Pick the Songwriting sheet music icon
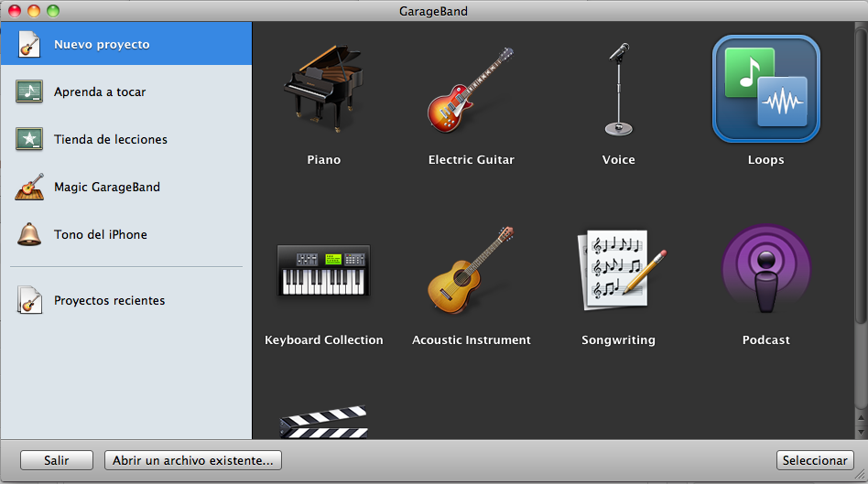868x484 pixels. pos(621,271)
